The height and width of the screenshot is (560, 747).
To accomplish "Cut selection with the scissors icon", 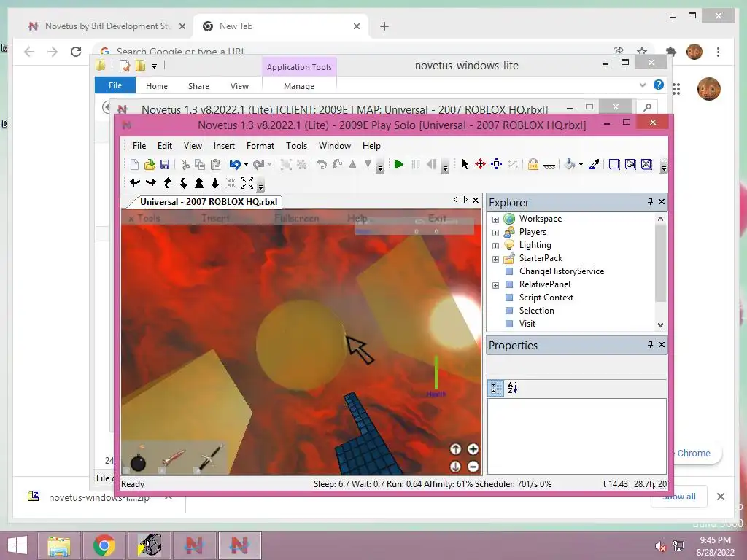I will pos(185,165).
